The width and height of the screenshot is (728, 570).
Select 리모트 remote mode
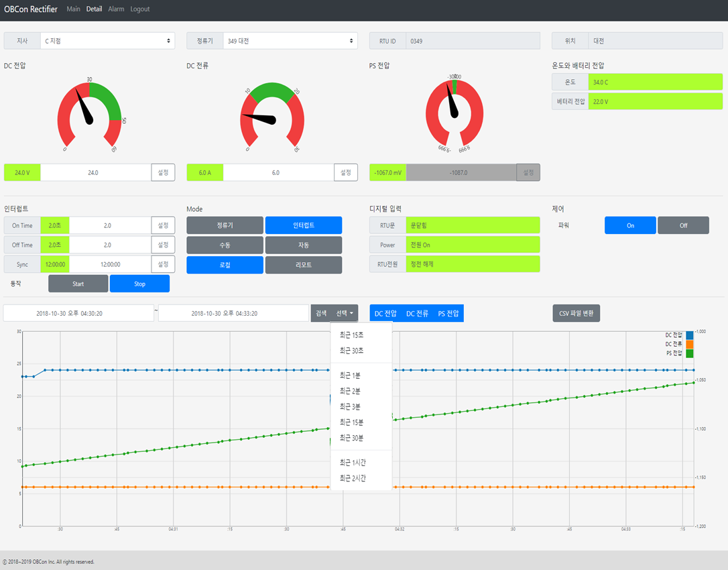coord(304,265)
